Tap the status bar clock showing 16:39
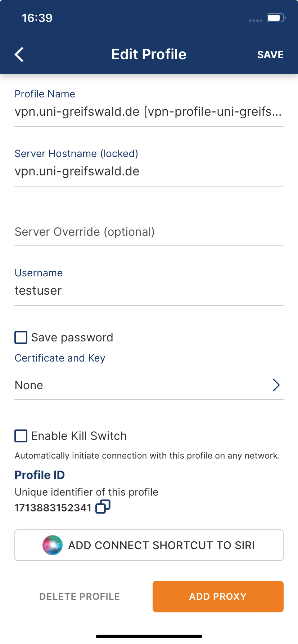Viewport: 298px width, 644px height. point(37,18)
